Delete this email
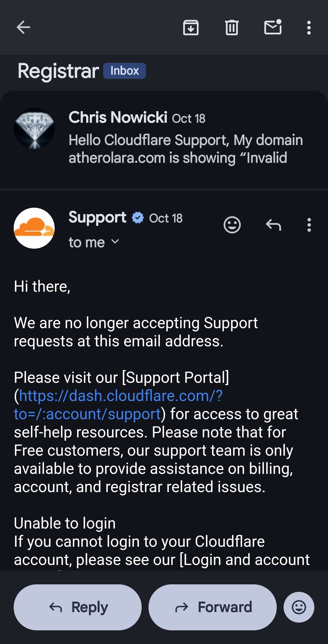This screenshot has height=644, width=328. coord(231,28)
